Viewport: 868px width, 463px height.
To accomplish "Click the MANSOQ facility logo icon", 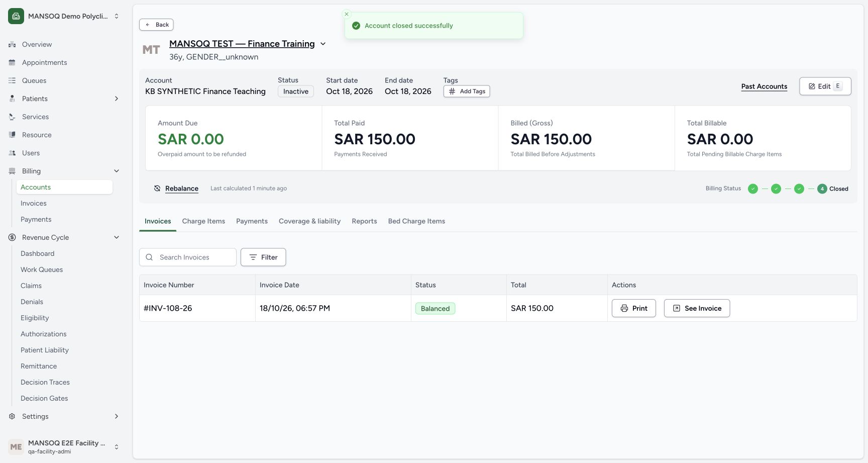I will coord(16,16).
